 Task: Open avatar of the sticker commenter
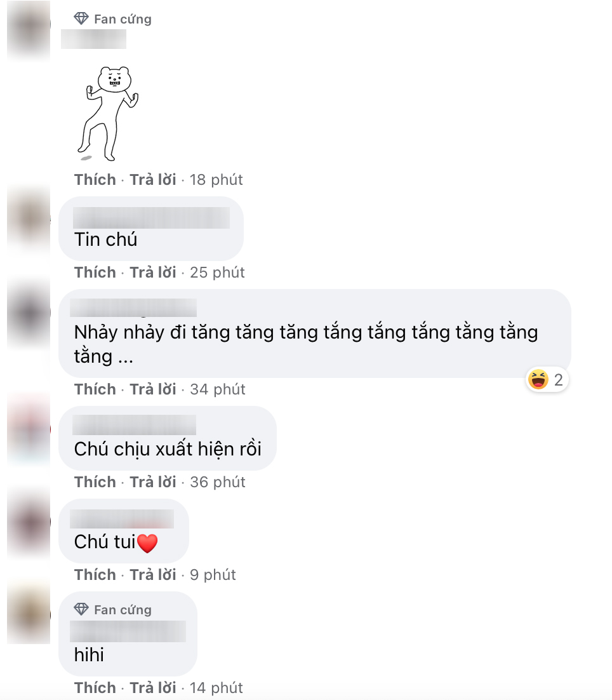click(29, 29)
